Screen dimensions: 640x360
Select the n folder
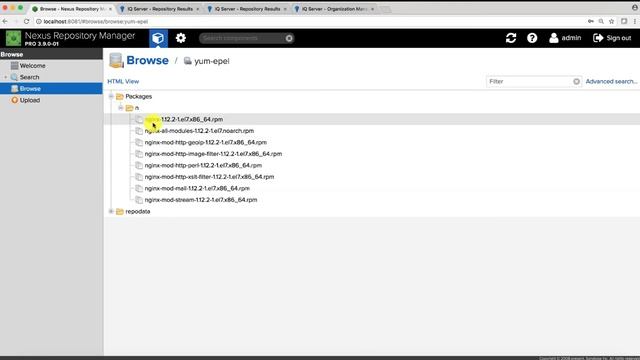pyautogui.click(x=137, y=108)
